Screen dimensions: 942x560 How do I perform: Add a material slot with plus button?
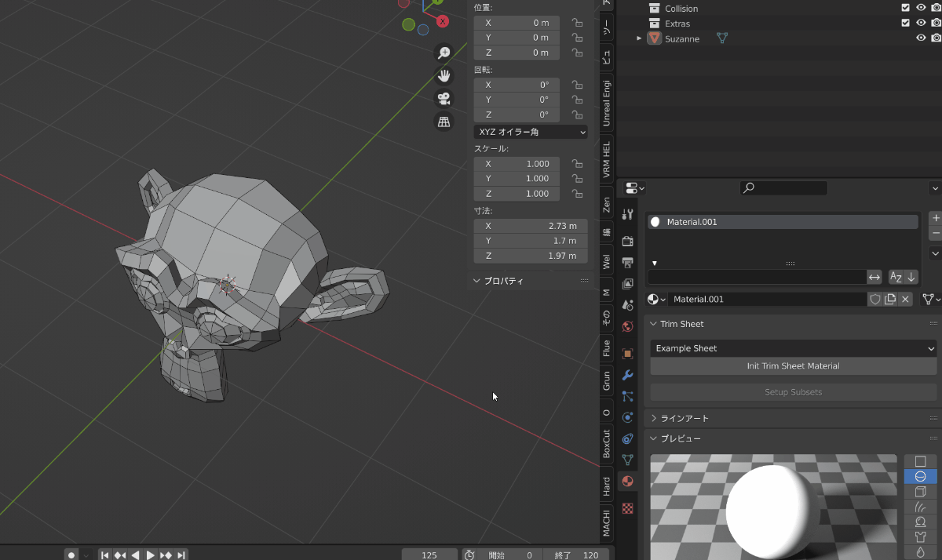click(x=935, y=217)
